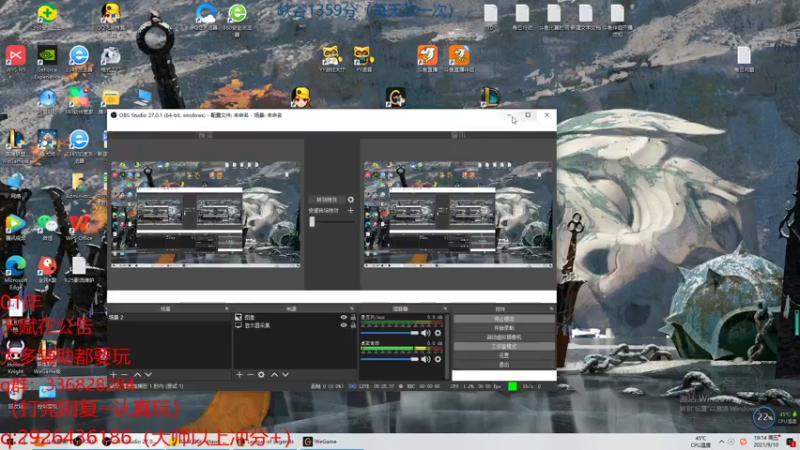The width and height of the screenshot is (800, 450).
Task: Click the REC timer in OBS status bar
Action: 424,386
